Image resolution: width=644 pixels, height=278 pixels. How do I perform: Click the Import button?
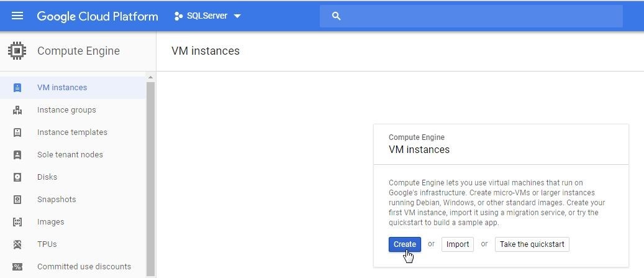[x=458, y=244]
